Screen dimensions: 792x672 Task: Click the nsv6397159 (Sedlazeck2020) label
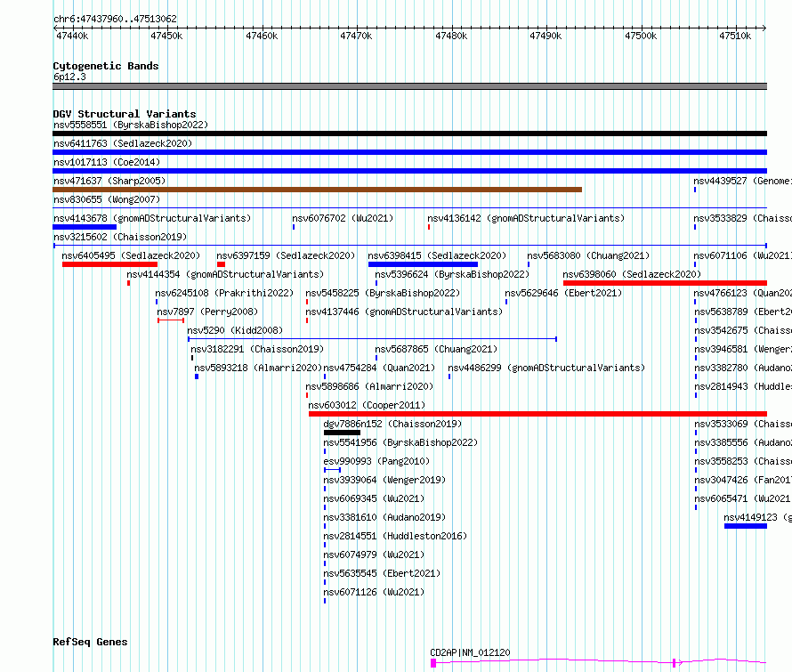click(x=286, y=255)
